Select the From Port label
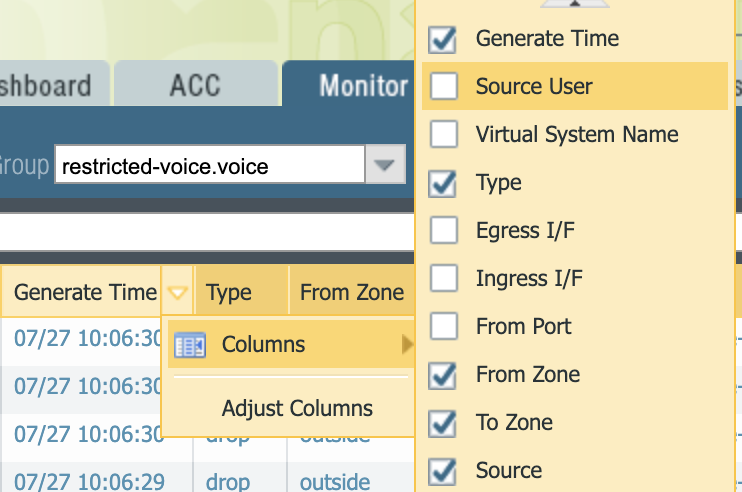The image size is (742, 492). point(523,326)
